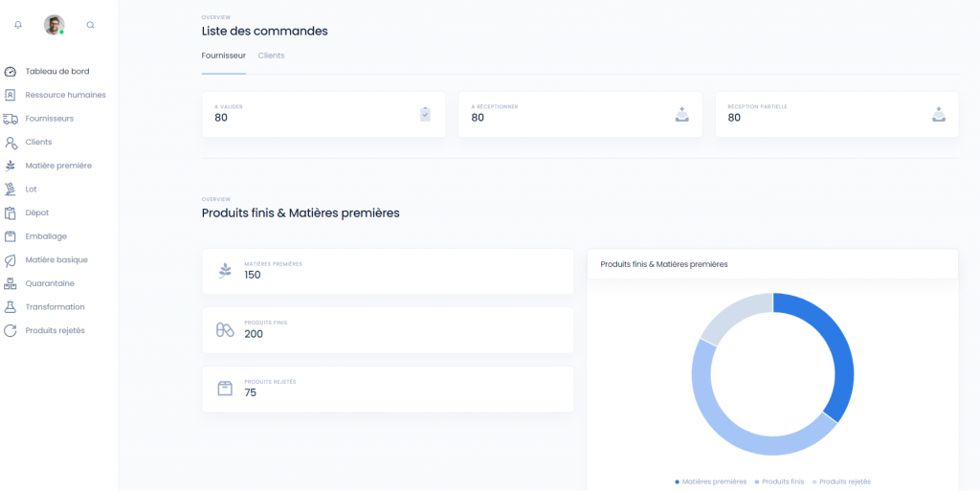The width and height of the screenshot is (980, 491).
Task: Click the notification bell icon
Action: pos(18,25)
